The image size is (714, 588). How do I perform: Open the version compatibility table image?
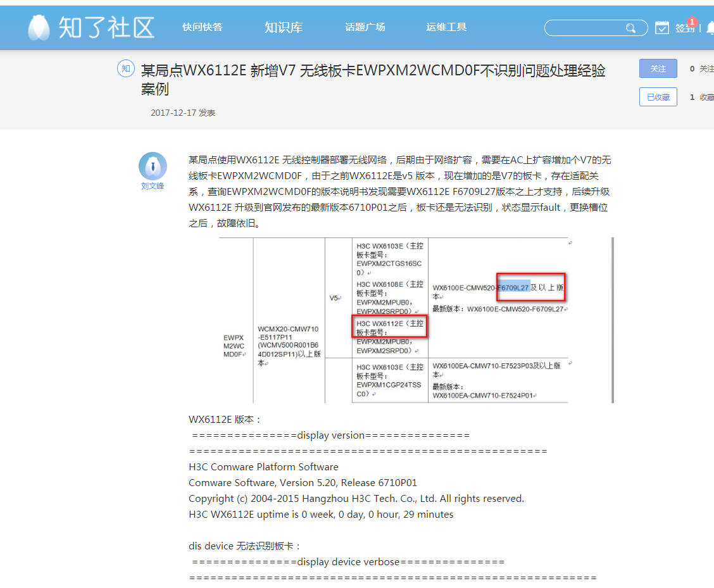pyautogui.click(x=416, y=320)
